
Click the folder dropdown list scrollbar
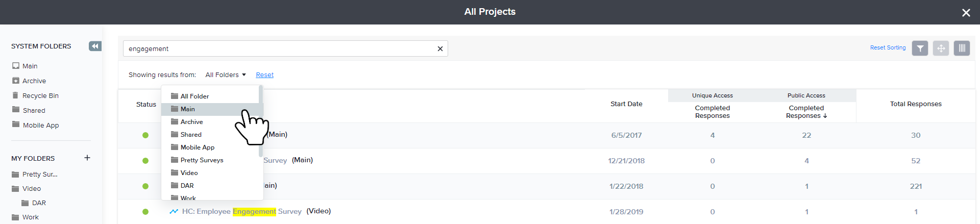point(261,122)
